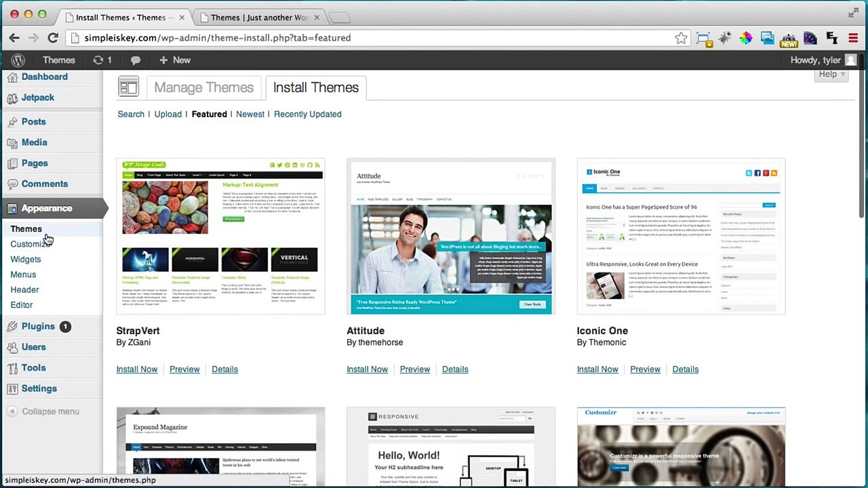Click the speedometer extension icon
This screenshot has width=868, height=488.
click(x=810, y=39)
